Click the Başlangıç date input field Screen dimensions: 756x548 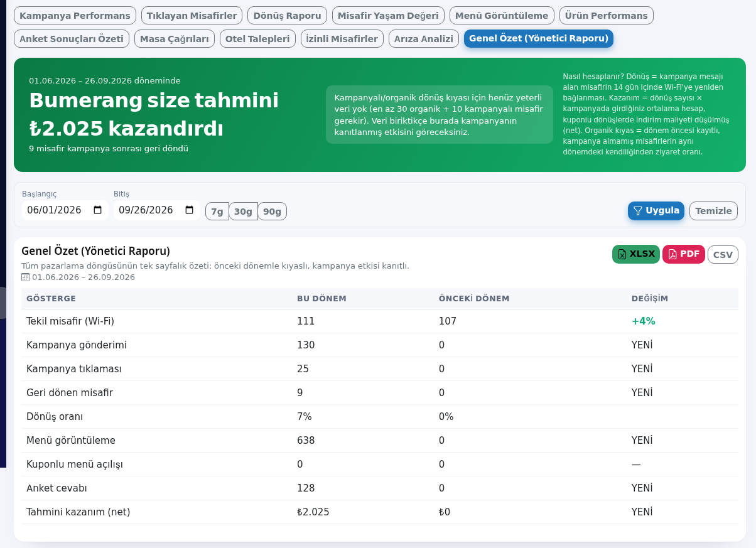point(65,210)
